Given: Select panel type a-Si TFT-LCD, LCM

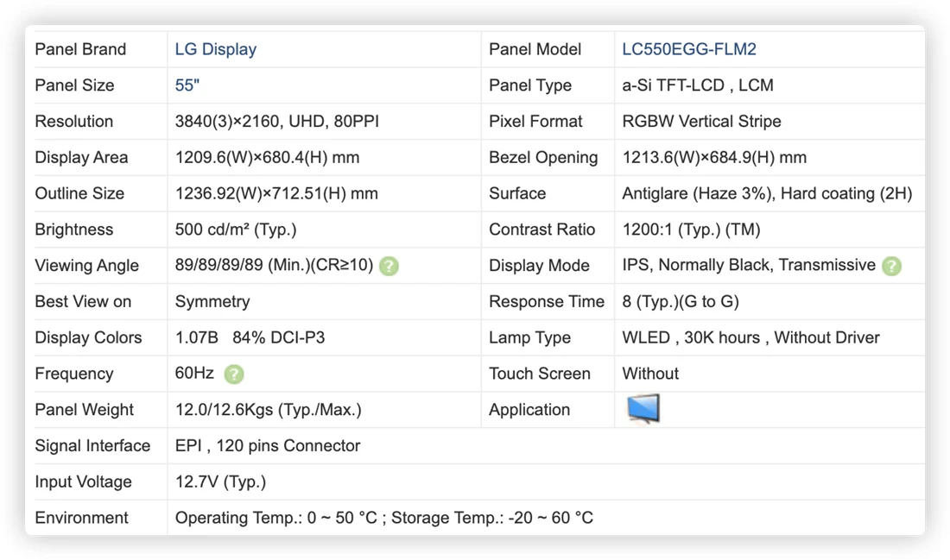Looking at the screenshot, I should tap(698, 85).
